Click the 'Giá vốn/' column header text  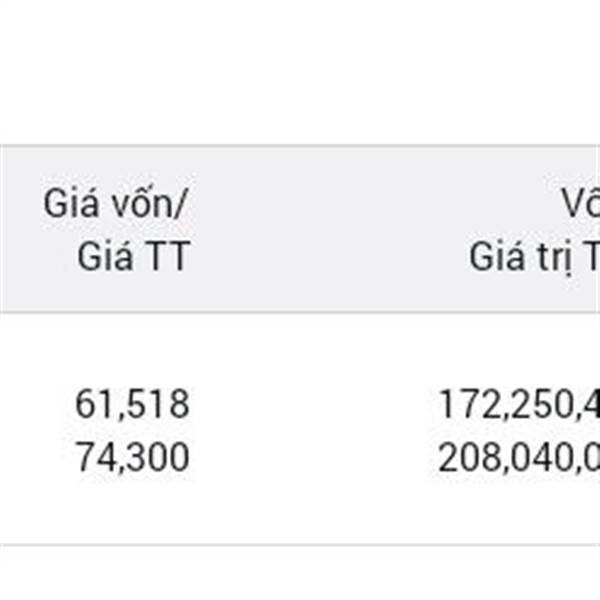coord(114,203)
